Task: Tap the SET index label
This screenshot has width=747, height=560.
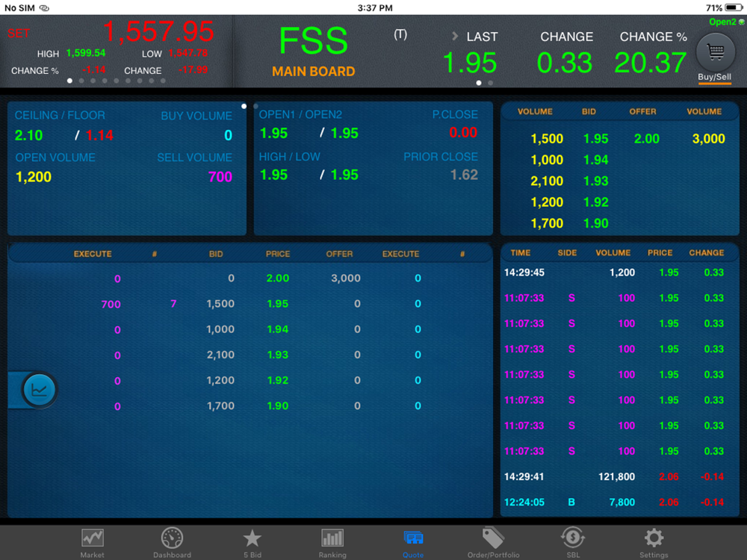Action: [x=19, y=34]
